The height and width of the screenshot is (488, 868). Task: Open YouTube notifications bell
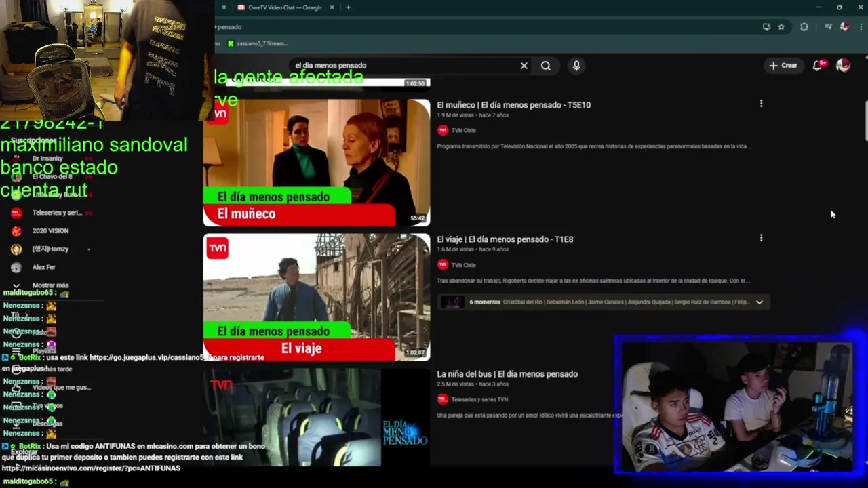[818, 66]
